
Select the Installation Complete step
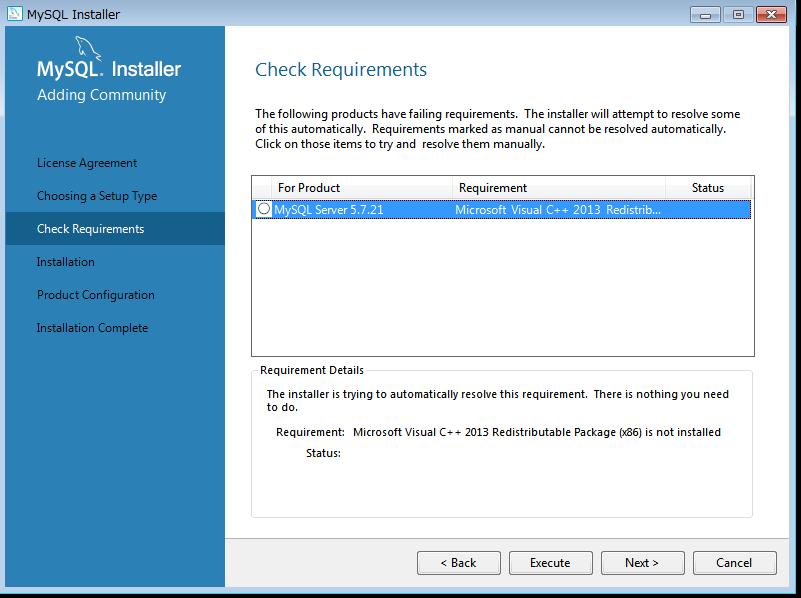point(92,328)
